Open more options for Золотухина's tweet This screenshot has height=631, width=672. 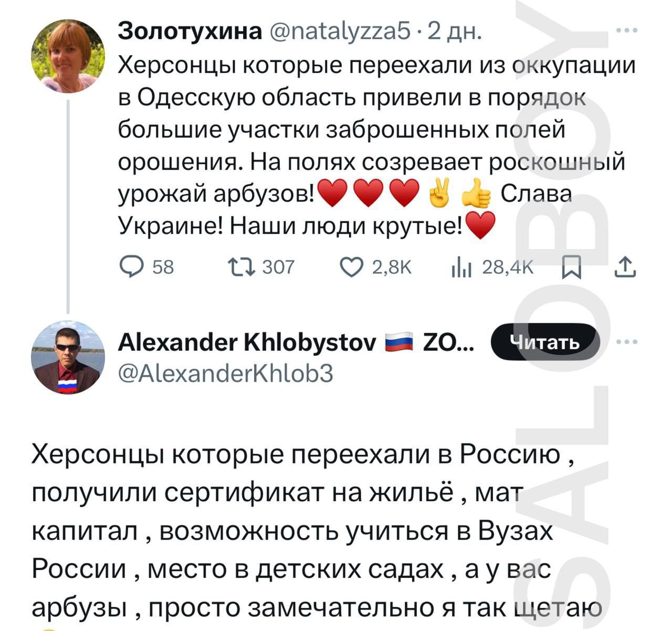click(x=626, y=31)
